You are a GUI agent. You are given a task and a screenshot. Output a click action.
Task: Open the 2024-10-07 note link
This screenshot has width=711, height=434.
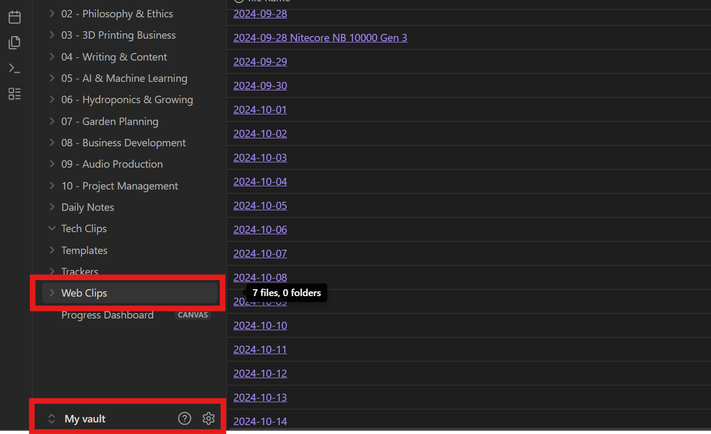260,254
